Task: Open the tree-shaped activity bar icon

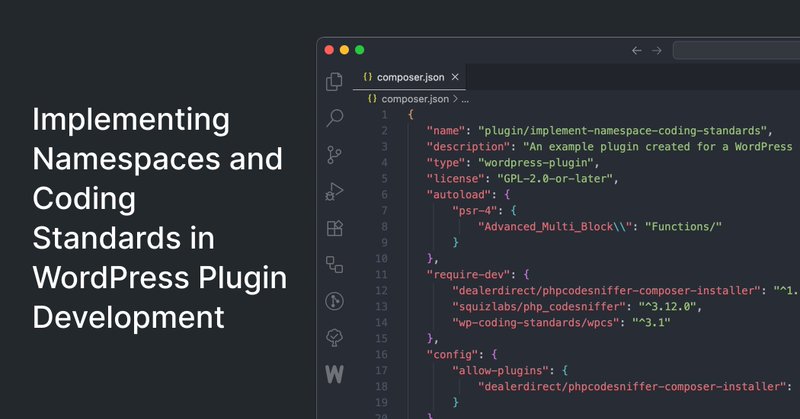Action: (334, 337)
